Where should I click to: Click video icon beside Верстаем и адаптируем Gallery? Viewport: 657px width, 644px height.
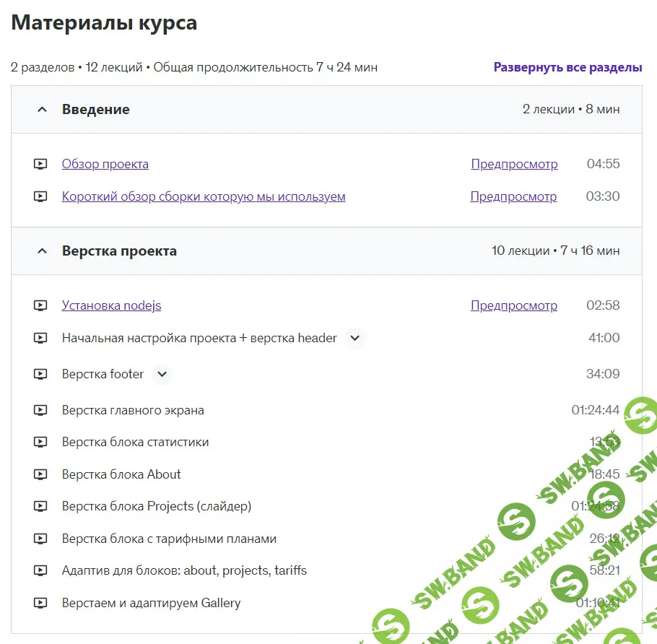(x=40, y=603)
